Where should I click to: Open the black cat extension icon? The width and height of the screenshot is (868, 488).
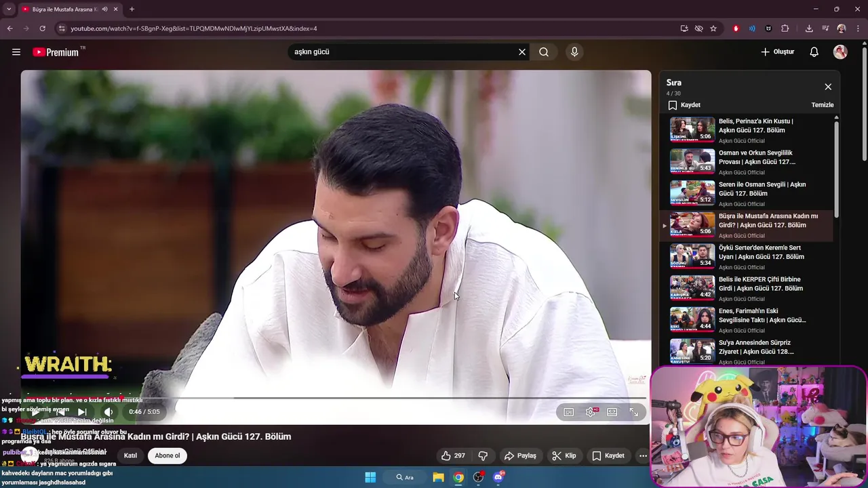click(768, 28)
